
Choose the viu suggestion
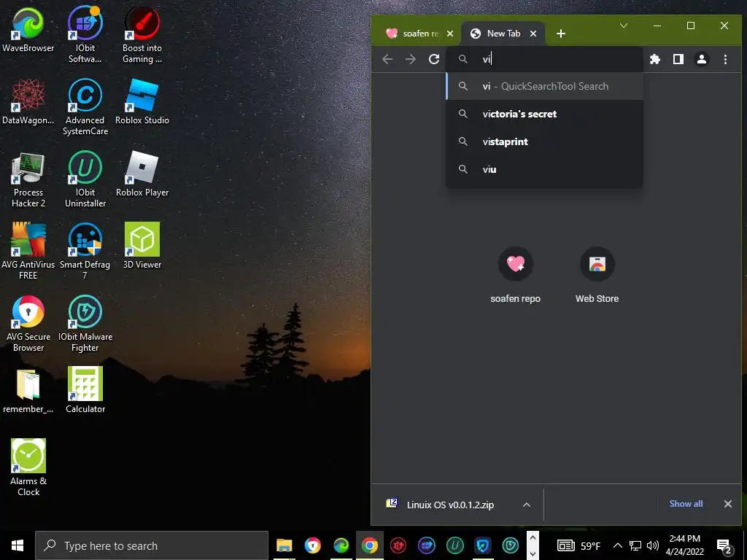pos(544,169)
